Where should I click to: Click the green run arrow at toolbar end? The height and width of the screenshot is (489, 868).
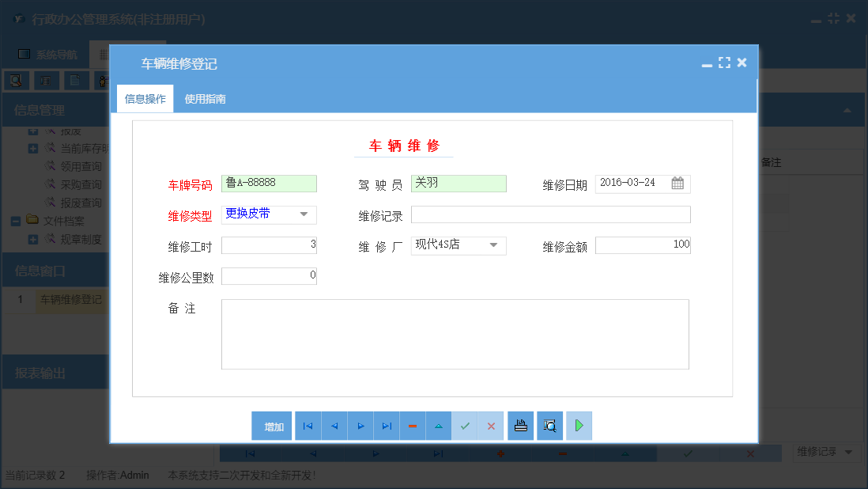(x=579, y=426)
